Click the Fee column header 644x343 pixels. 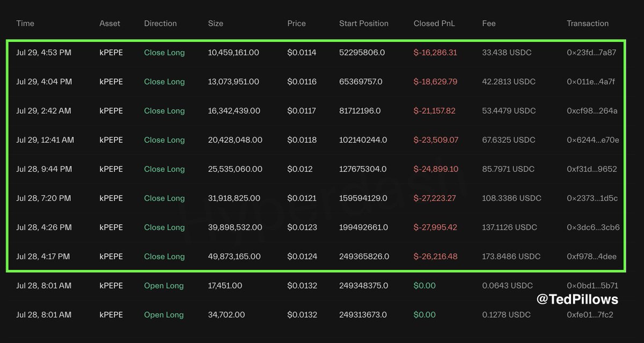point(489,24)
